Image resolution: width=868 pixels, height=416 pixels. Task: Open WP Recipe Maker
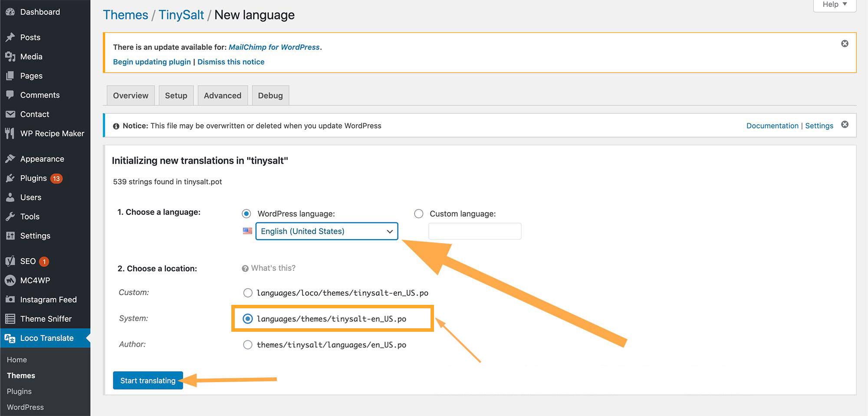point(52,133)
